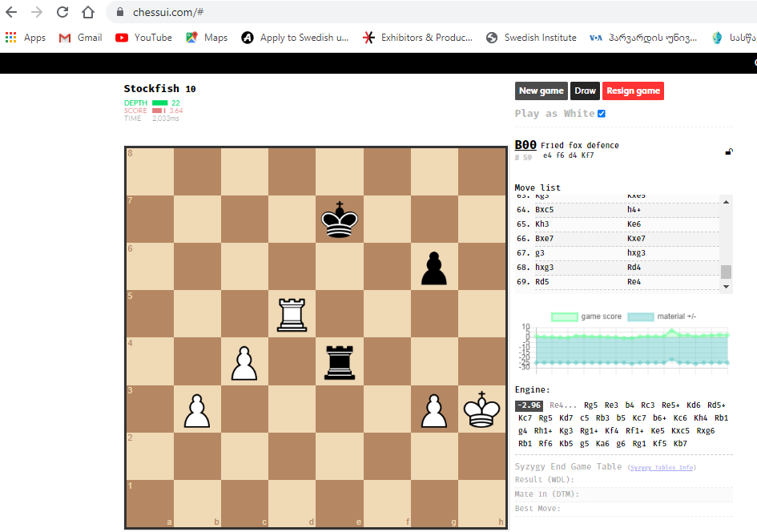Select the white king on h3
This screenshot has height=532, width=757.
pyautogui.click(x=481, y=409)
